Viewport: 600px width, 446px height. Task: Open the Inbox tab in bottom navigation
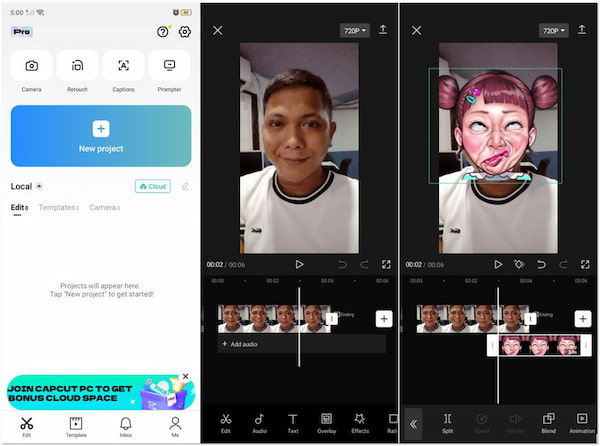[x=126, y=426]
